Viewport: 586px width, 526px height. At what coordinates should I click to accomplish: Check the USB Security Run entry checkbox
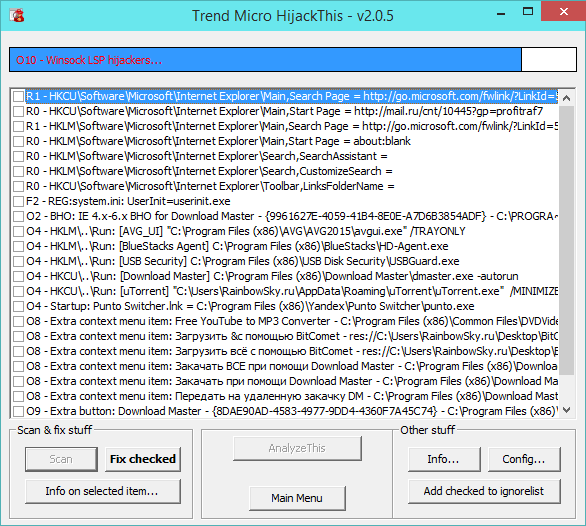pos(18,261)
